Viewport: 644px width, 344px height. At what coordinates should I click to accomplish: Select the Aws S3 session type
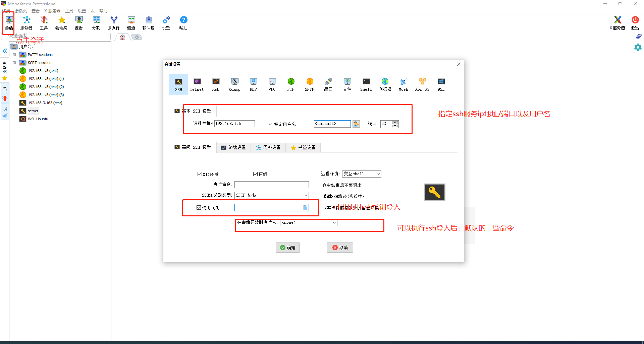[422, 84]
